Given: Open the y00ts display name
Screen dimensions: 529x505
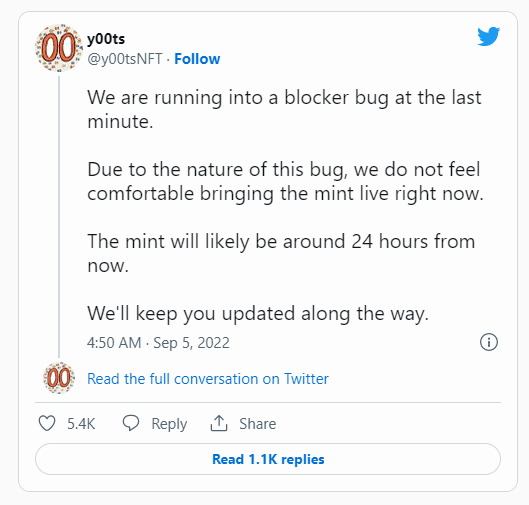Looking at the screenshot, I should 106,39.
